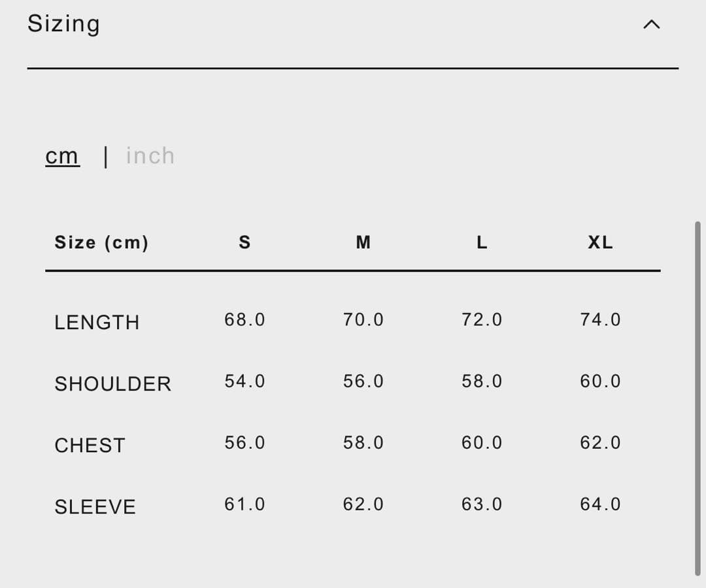Click the 64.0 sleeve value for XL
This screenshot has height=588, width=706.
coord(600,504)
